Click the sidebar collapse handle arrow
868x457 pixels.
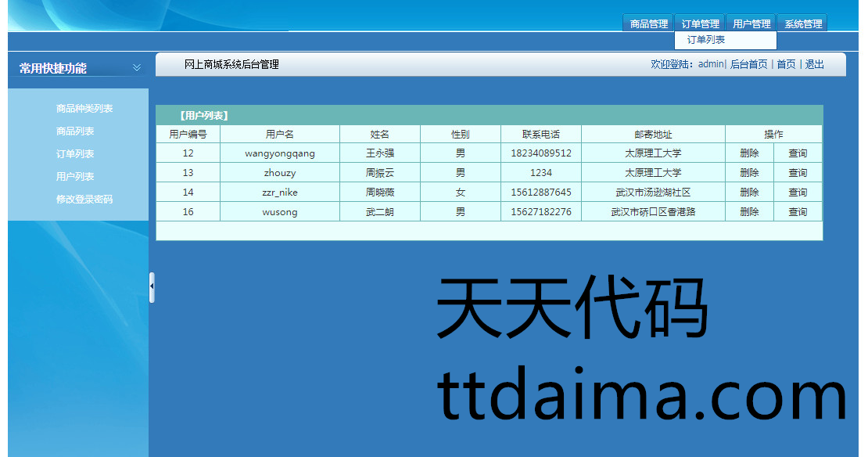coord(152,287)
